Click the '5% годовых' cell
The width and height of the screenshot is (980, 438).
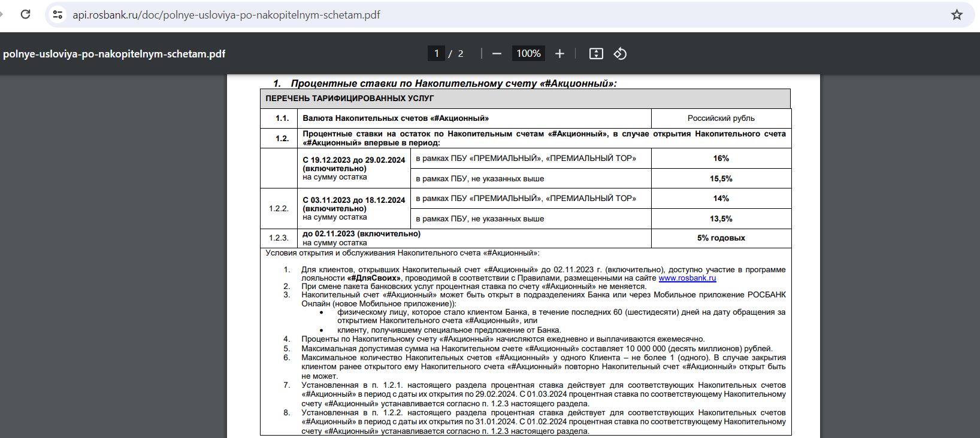[721, 238]
